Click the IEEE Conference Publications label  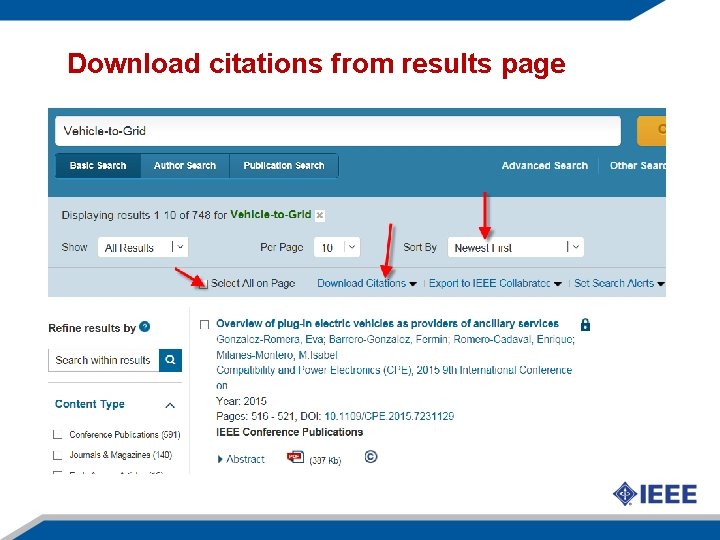point(289,432)
